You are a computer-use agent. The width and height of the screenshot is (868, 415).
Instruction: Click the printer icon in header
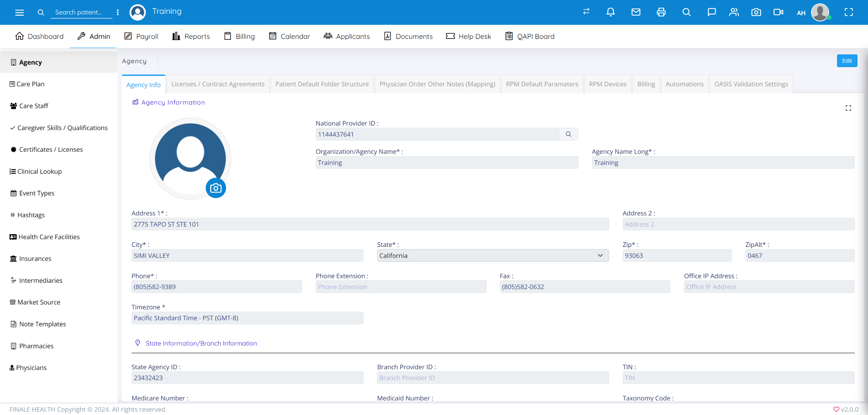(x=661, y=12)
